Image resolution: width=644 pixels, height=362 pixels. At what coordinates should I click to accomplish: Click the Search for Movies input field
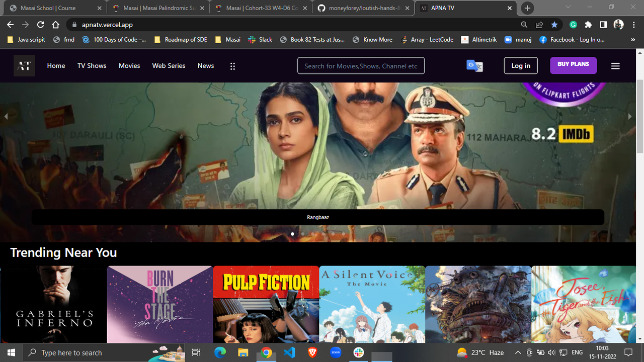point(361,65)
